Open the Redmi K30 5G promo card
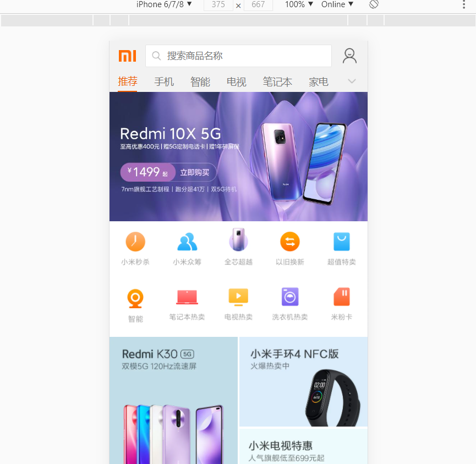Viewport: 476px width, 464px height. [x=173, y=400]
